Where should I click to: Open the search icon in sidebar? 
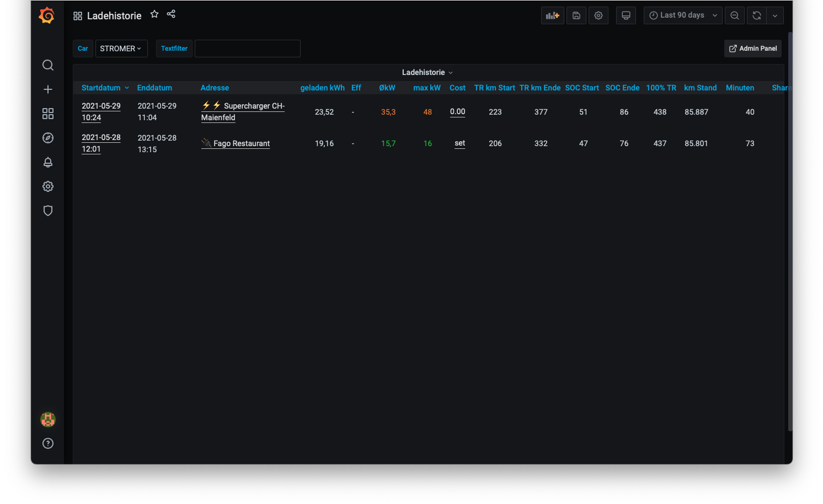[x=48, y=65]
